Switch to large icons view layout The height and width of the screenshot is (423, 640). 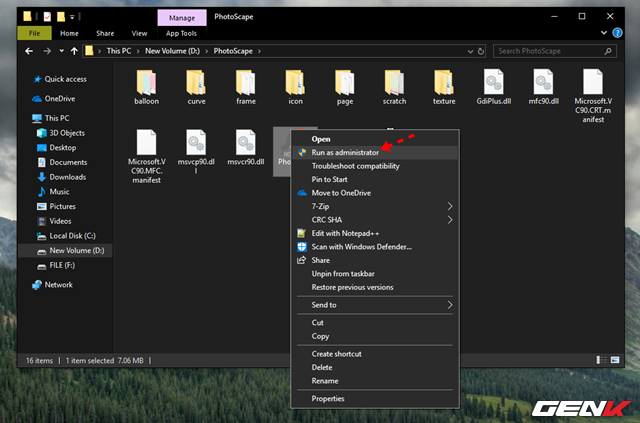click(x=615, y=360)
